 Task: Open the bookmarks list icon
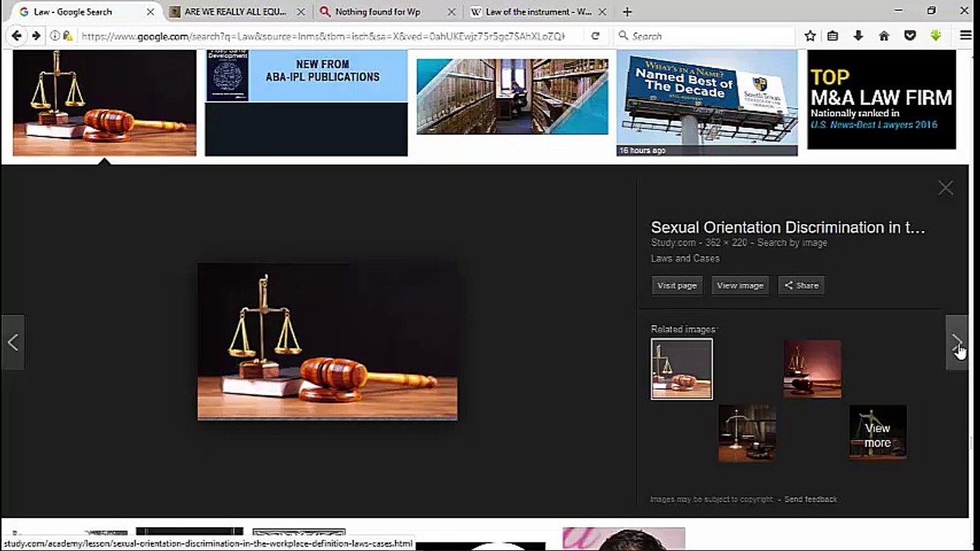[833, 36]
